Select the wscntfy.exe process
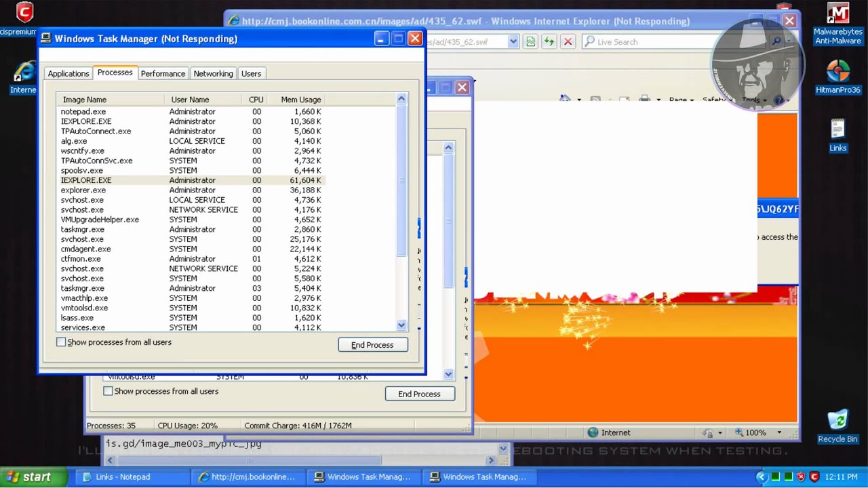 coord(191,150)
